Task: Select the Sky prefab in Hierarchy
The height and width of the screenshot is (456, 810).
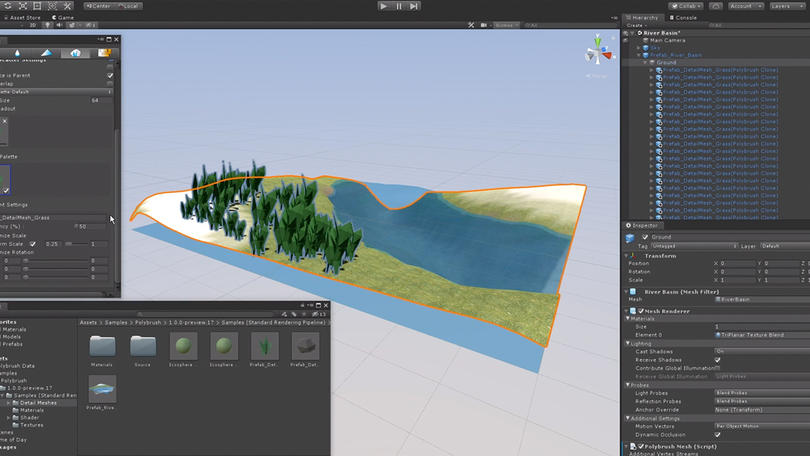Action: [655, 48]
